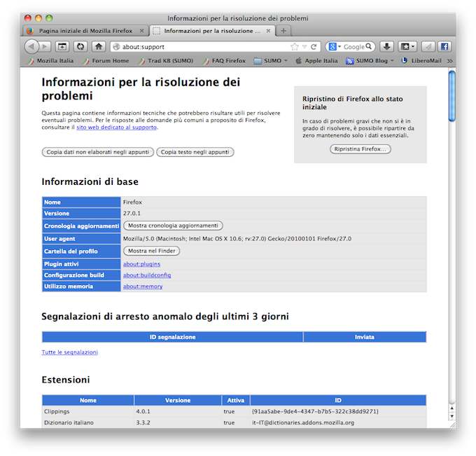Image resolution: width=476 pixels, height=456 pixels.
Task: Click the 27.0.1 version value
Action: 132,213
